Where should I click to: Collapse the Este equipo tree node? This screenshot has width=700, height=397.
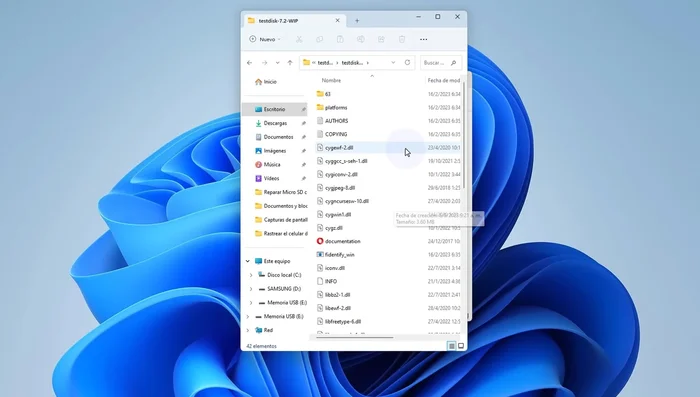(248, 261)
